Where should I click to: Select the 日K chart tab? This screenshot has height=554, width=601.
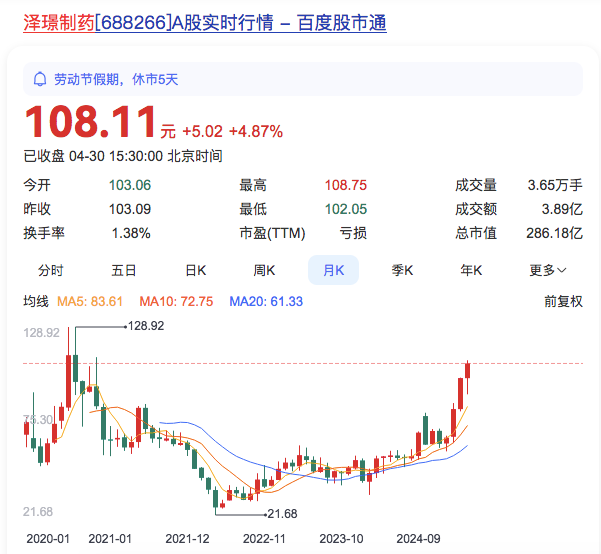point(195,270)
